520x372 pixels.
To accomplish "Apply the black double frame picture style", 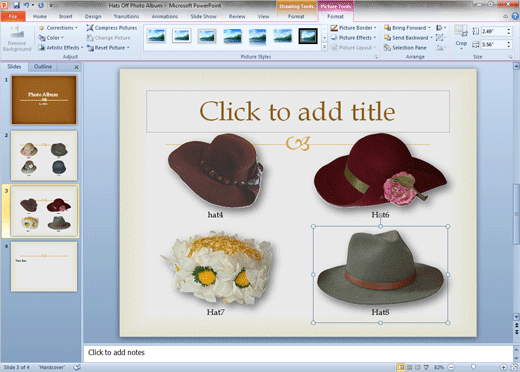I will point(307,36).
